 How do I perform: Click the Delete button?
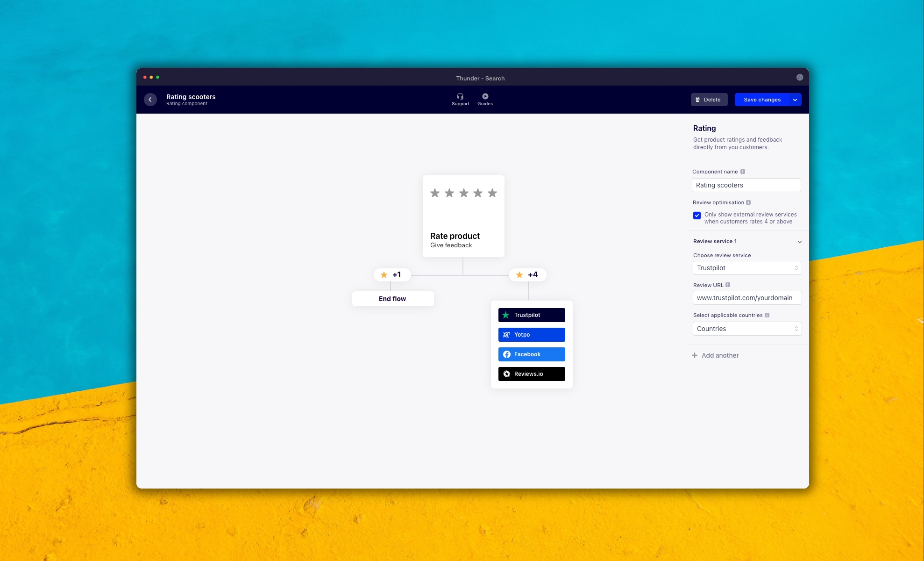point(709,100)
